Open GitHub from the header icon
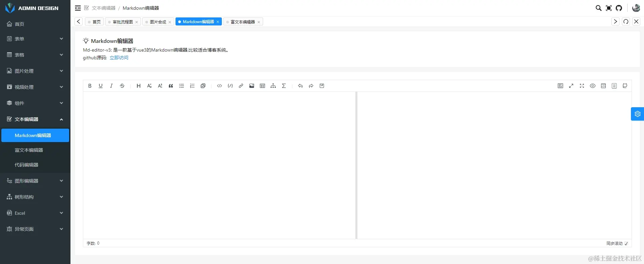Image resolution: width=644 pixels, height=264 pixels. pyautogui.click(x=619, y=8)
